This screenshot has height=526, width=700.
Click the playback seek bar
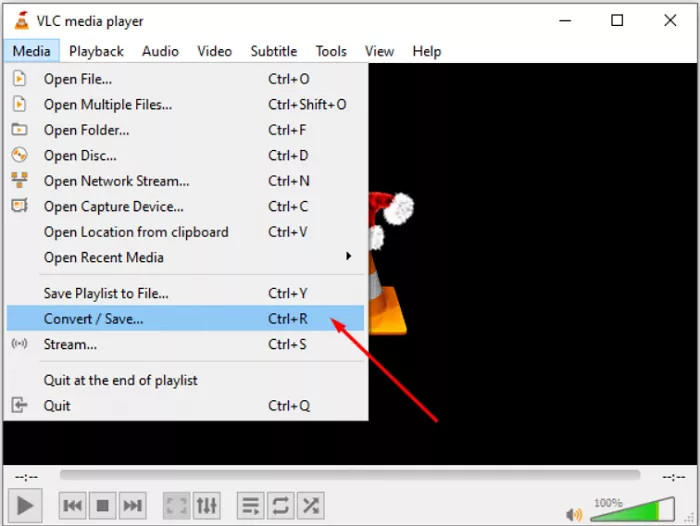point(350,475)
